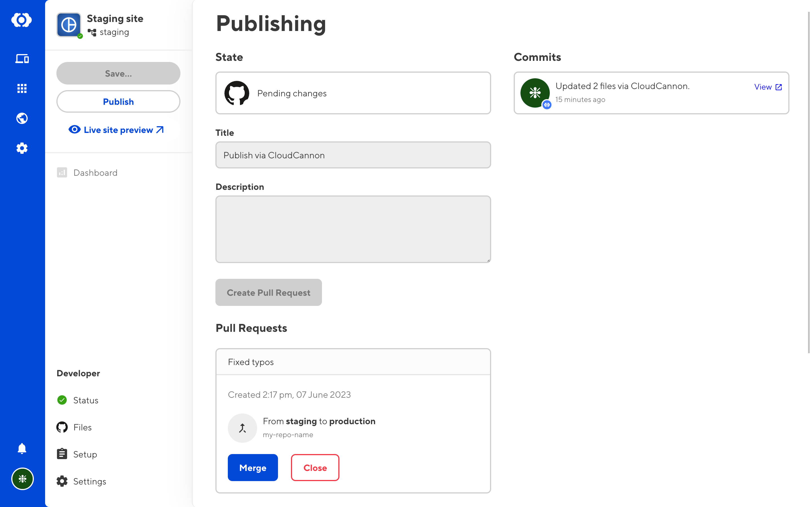Click the branch icon beside the staging label

click(92, 32)
